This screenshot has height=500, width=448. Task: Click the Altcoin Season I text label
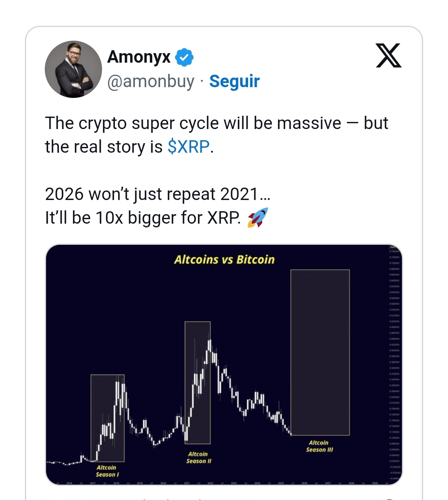[107, 471]
